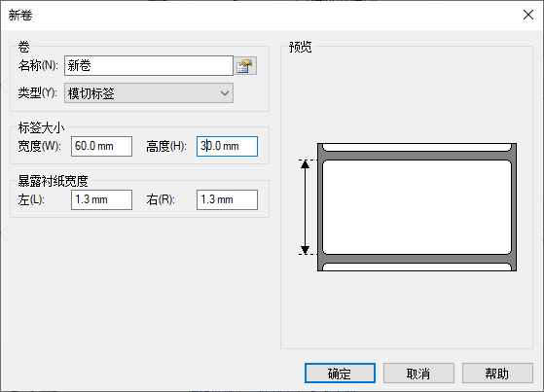This screenshot has width=544, height=392.
Task: Open the 类型 dropdown showing 模切标签
Action: [149, 93]
